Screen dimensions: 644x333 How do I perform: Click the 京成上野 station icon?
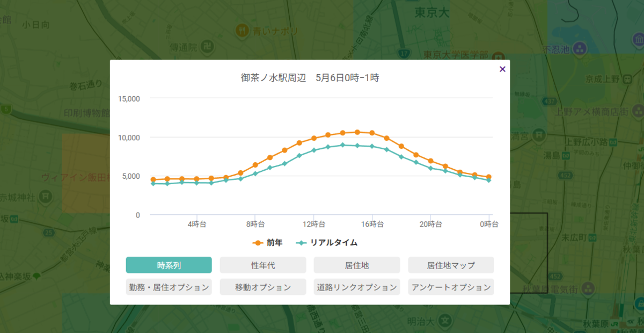[x=628, y=79]
